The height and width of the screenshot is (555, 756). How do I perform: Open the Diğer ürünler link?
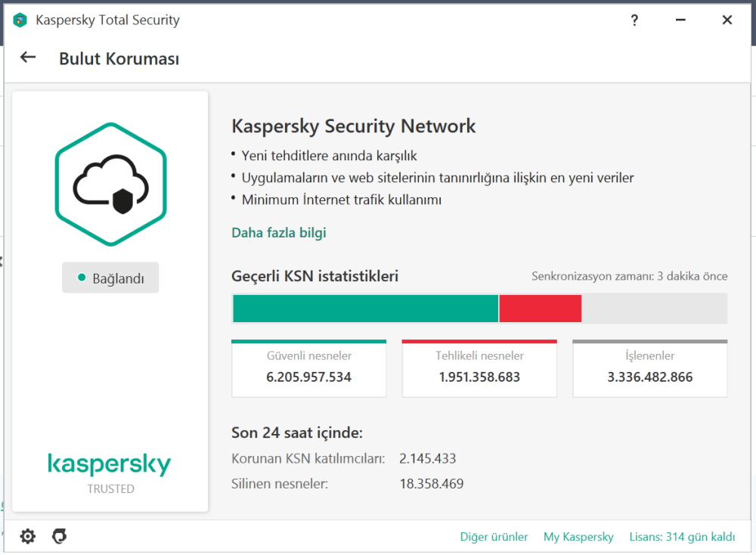point(494,537)
